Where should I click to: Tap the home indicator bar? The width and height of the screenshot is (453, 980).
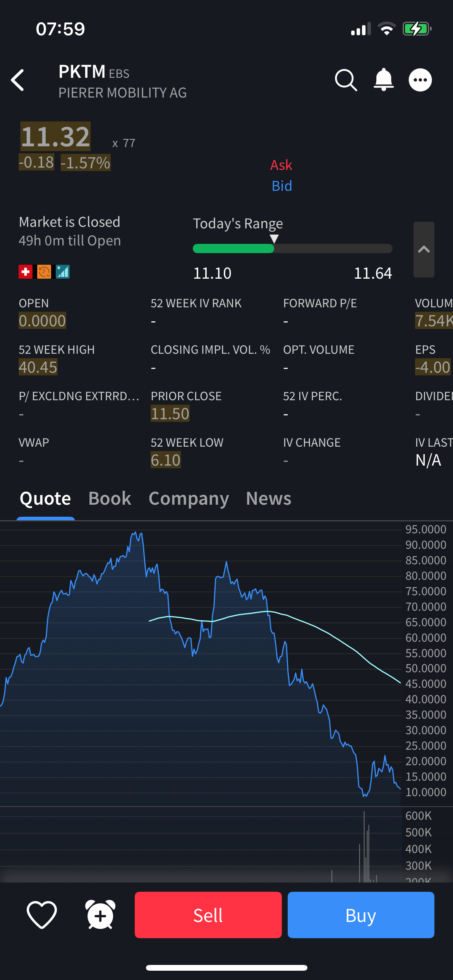point(226,968)
